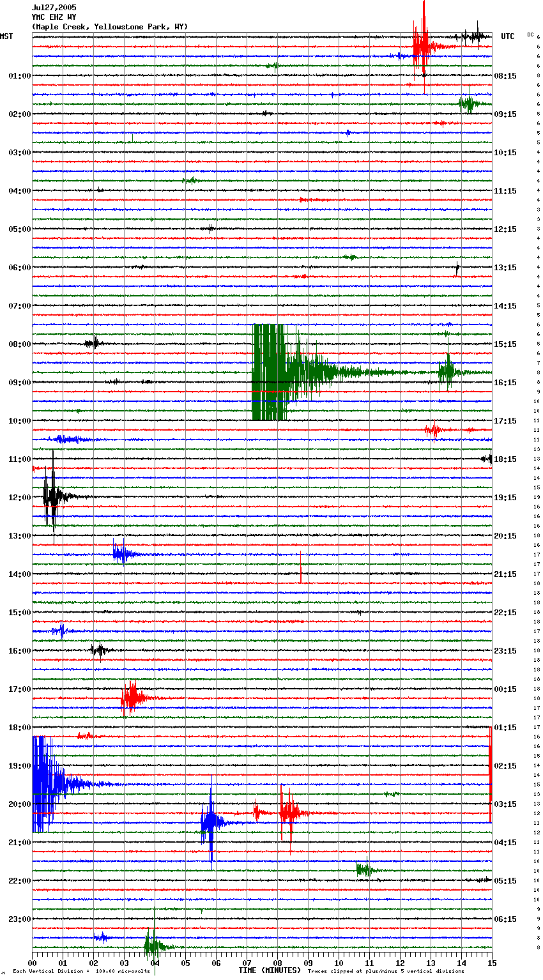
Task: Click minute tick 01 on the bottom axis
Action: pyautogui.click(x=63, y=962)
